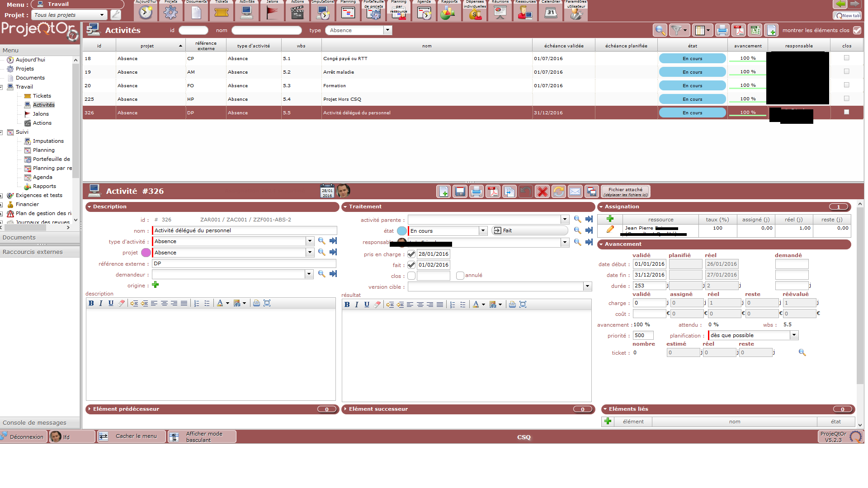Send activity by email envelope icon
Screen dimensions: 868x488
click(575, 192)
